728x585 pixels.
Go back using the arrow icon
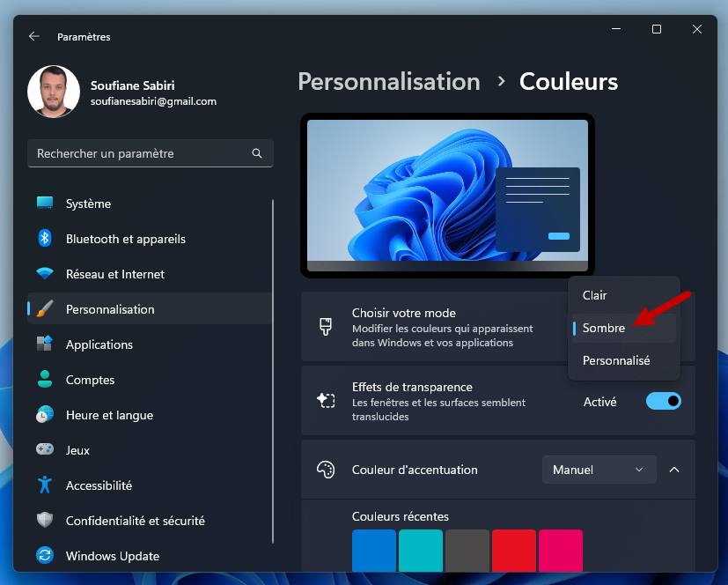click(x=34, y=36)
